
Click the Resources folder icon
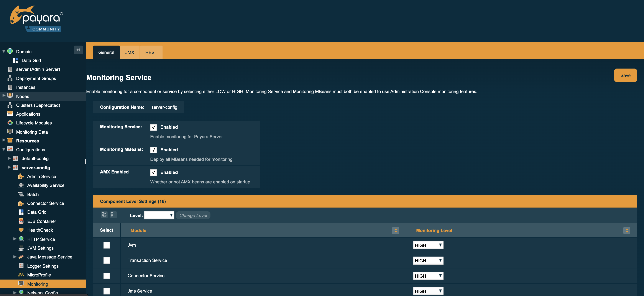coord(10,140)
